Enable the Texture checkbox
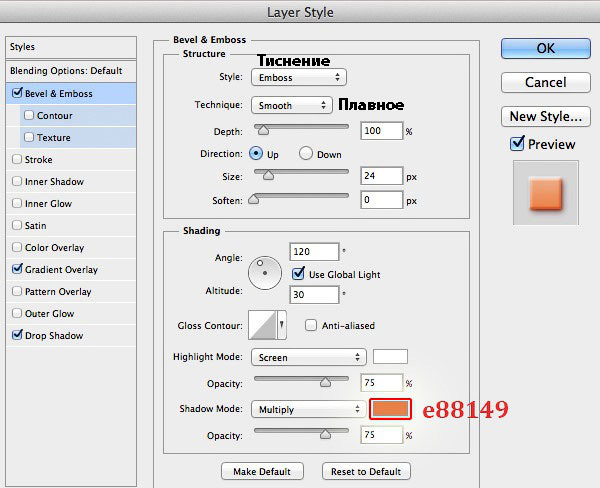Viewport: 600px width, 488px height. [x=29, y=137]
